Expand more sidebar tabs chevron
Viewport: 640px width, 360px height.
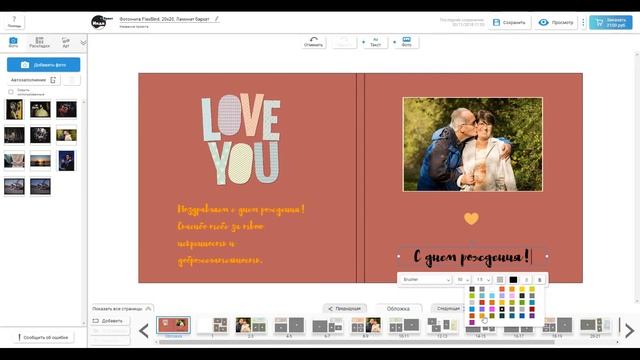pos(83,43)
